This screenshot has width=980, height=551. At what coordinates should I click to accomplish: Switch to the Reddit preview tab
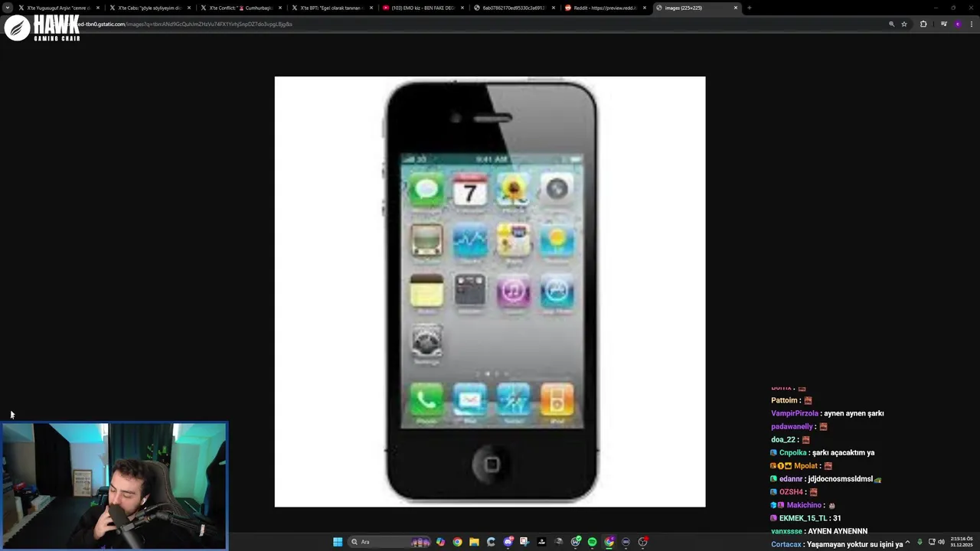(605, 8)
